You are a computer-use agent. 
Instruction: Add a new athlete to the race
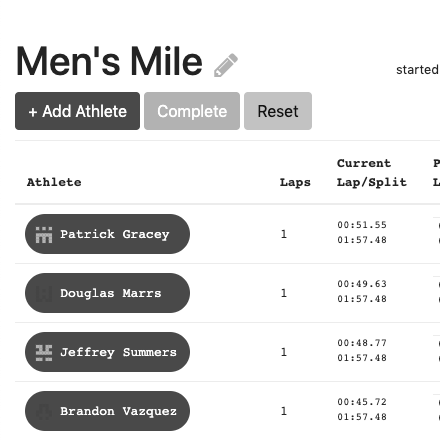pos(77,111)
